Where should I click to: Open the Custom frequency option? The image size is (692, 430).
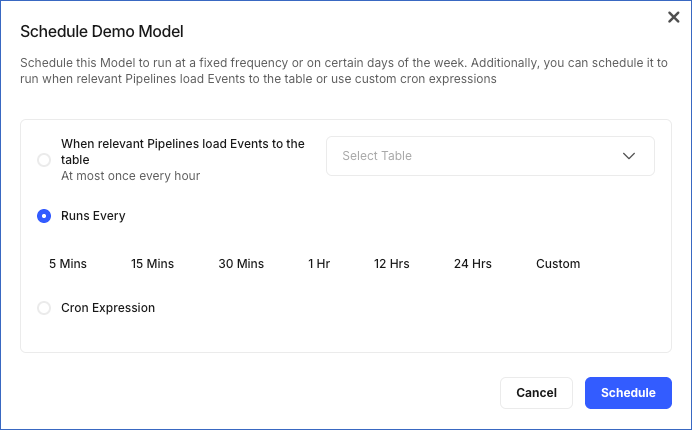click(558, 264)
